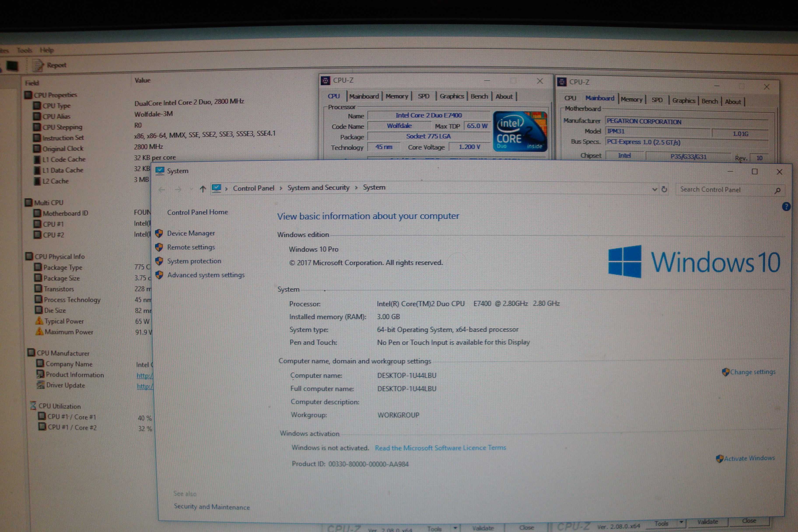Click the Remote settings shield icon
The image size is (798, 532).
(159, 247)
